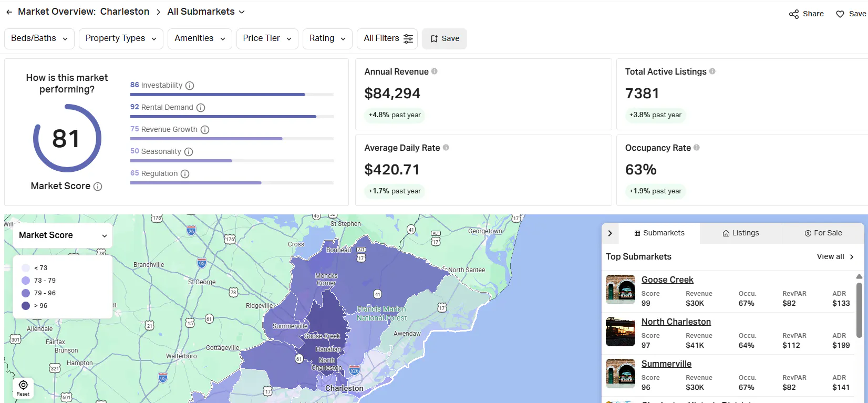Viewport: 868px width, 403px height.
Task: Collapse the submarkets side panel arrow
Action: (610, 233)
